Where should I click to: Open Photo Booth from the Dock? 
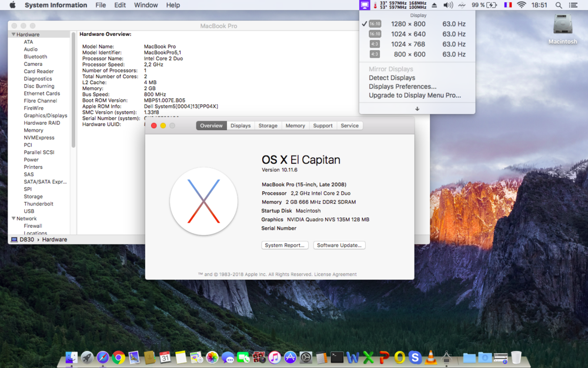[x=259, y=357]
